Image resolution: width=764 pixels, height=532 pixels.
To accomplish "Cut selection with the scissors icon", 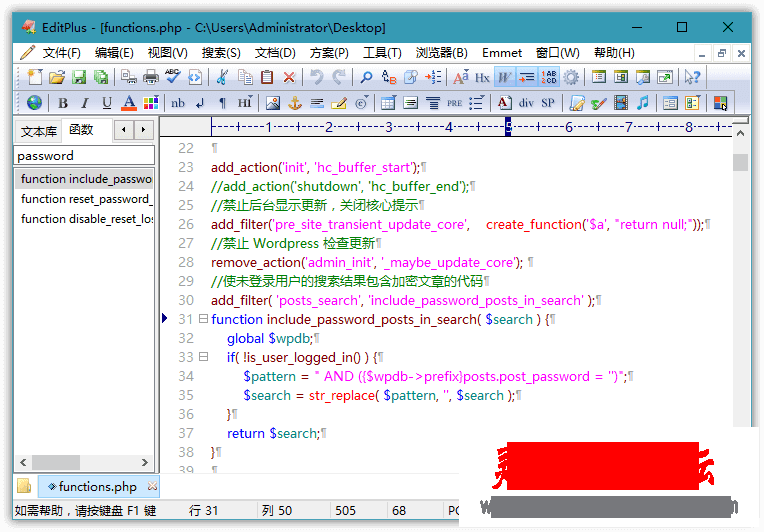I will 222,77.
